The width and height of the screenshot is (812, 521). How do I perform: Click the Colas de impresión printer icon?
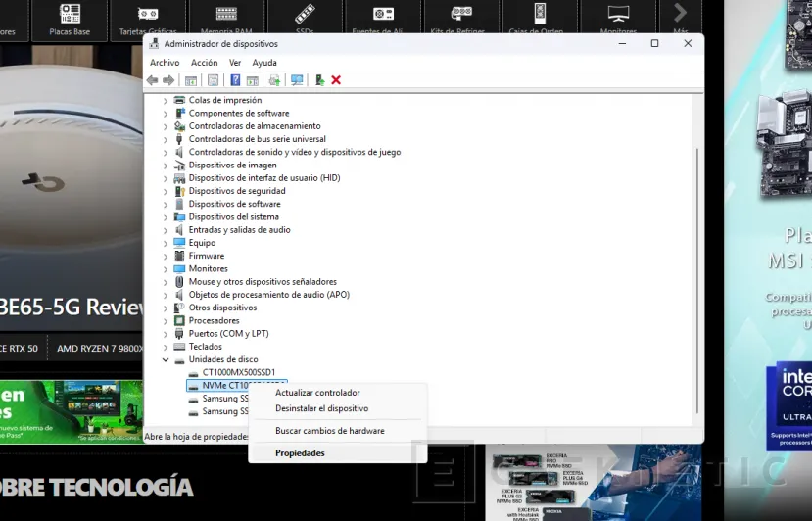pos(179,100)
